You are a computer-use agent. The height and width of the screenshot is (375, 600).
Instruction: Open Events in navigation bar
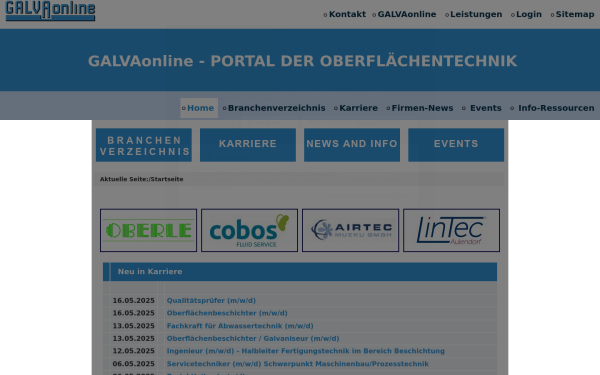point(486,108)
